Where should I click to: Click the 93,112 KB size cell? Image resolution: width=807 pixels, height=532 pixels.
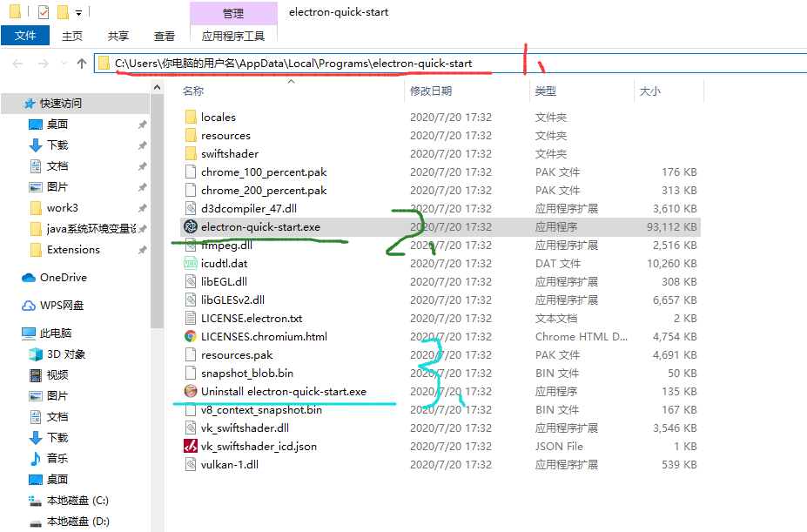[x=672, y=226]
